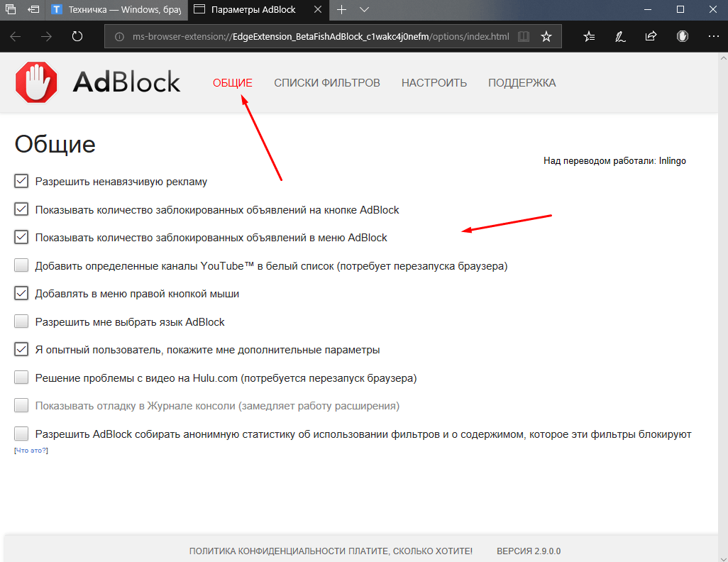The image size is (728, 562).
Task: Enable YouTube channels whitelist checkbox
Action: pos(21,265)
